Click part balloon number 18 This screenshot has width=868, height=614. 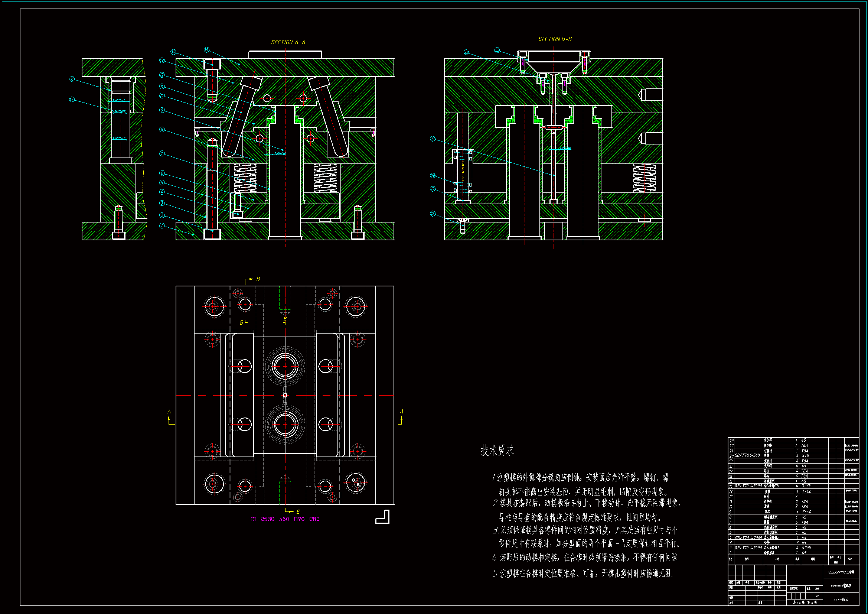tap(433, 214)
